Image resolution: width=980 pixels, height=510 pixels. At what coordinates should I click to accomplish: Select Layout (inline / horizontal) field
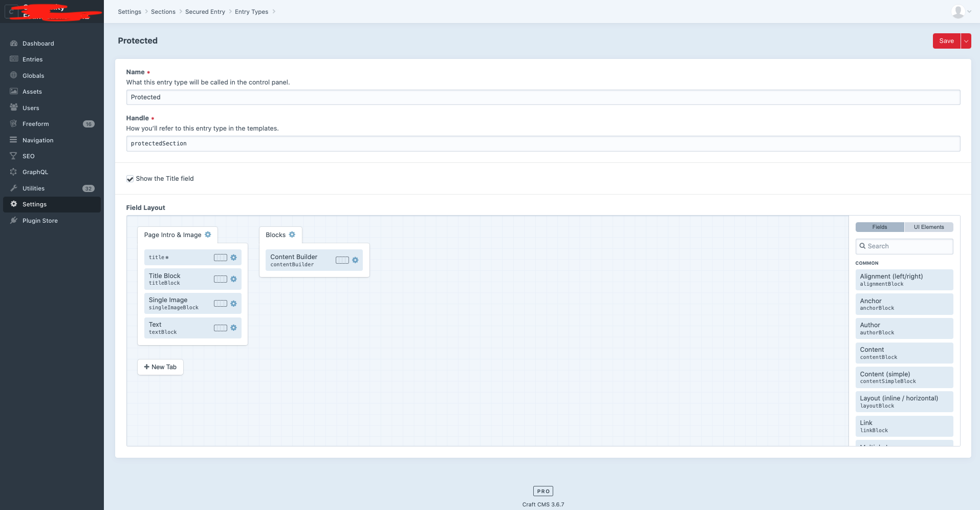904,401
